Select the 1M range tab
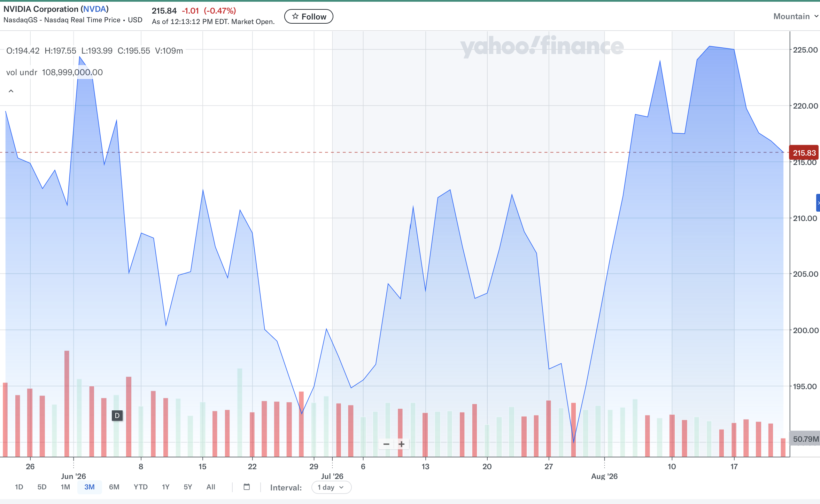820x504 pixels. [x=65, y=487]
